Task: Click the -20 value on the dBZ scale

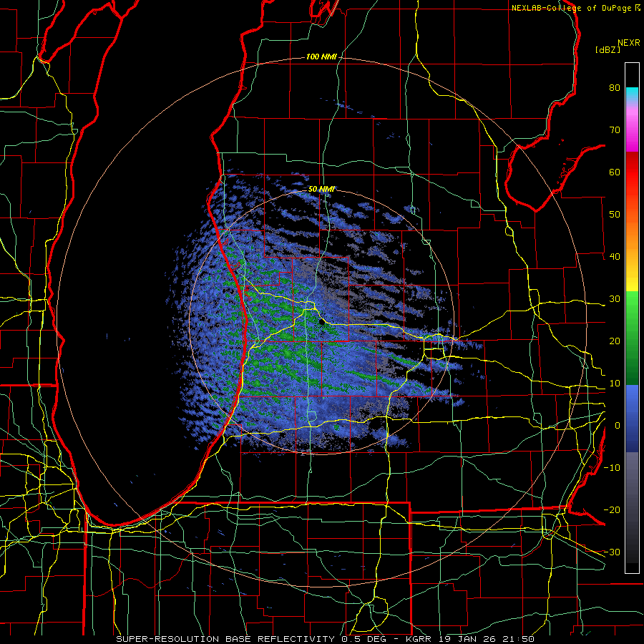Action: pos(612,509)
